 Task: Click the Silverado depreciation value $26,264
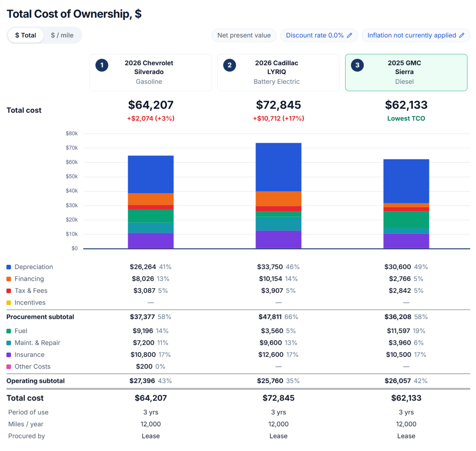coord(143,267)
